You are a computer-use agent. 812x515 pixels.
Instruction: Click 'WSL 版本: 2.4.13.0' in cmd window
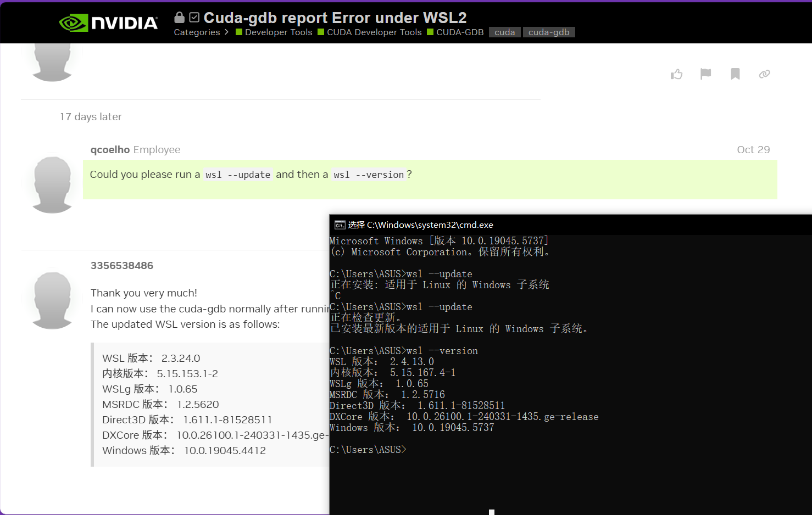point(382,362)
